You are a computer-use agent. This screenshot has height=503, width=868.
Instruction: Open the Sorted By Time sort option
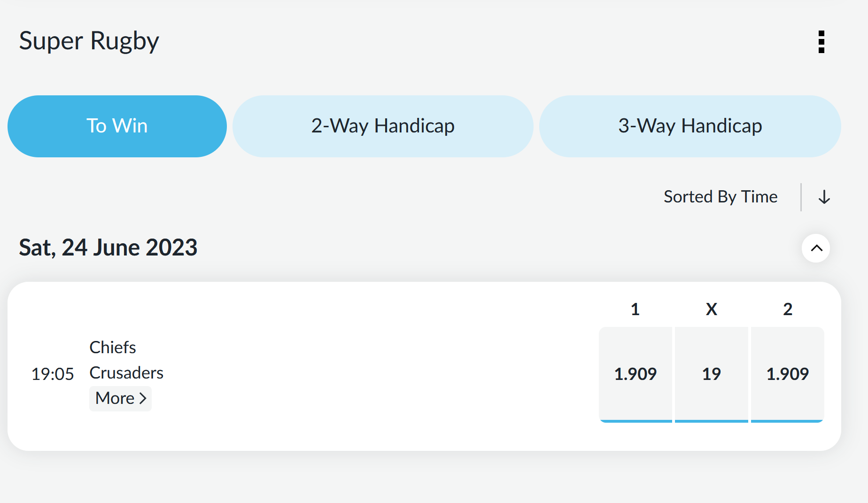pos(720,197)
